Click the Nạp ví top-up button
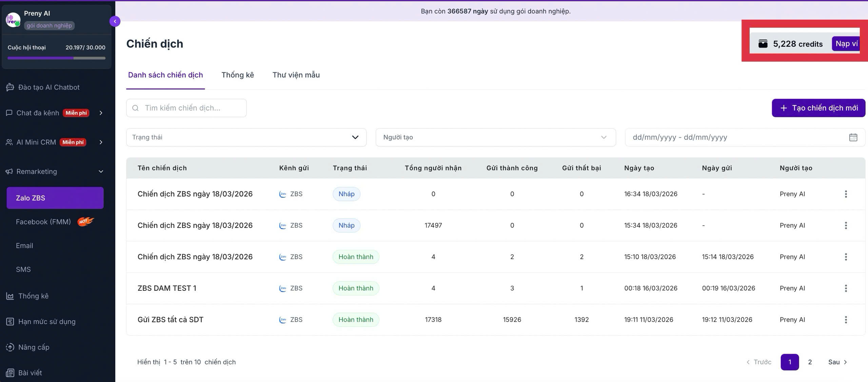868x382 pixels. coord(846,44)
